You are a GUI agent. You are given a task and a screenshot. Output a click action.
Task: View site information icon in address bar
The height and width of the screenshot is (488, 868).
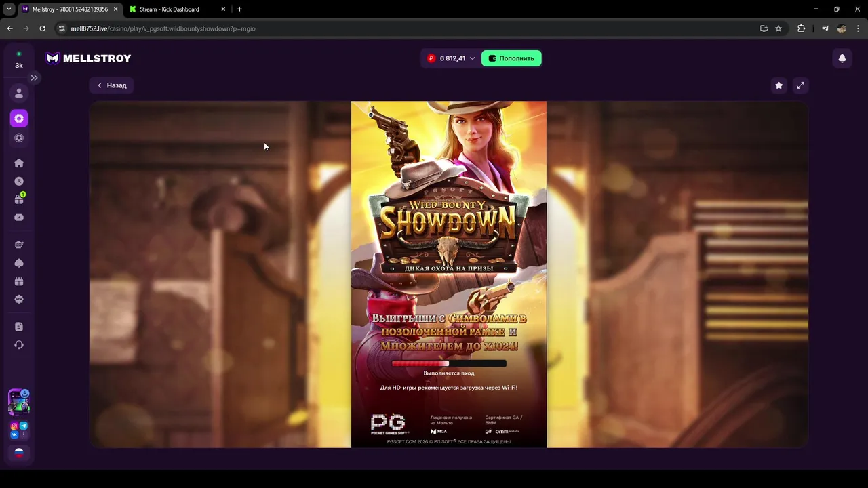point(62,28)
